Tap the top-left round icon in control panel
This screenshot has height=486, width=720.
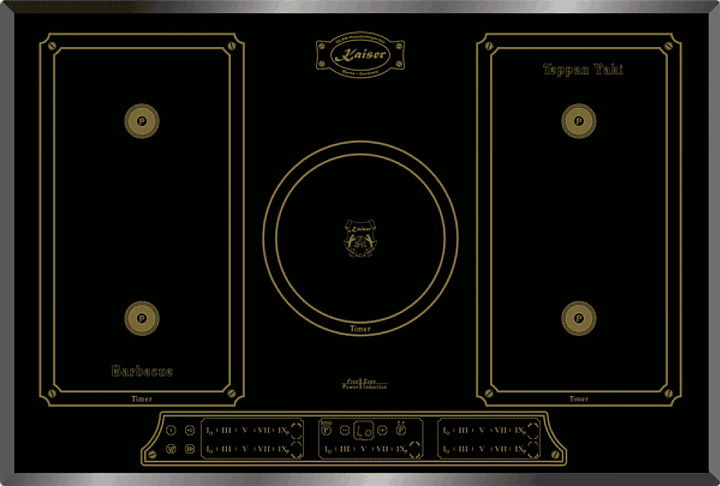(x=170, y=430)
